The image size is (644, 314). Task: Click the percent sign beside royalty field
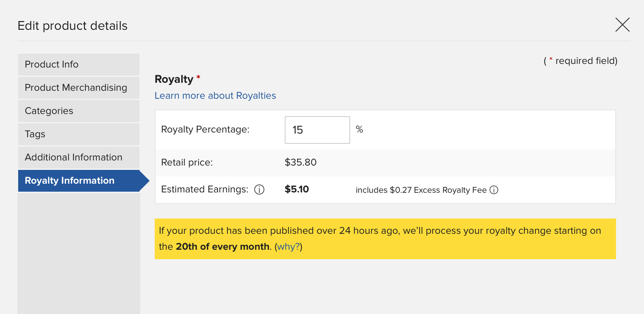pos(359,129)
